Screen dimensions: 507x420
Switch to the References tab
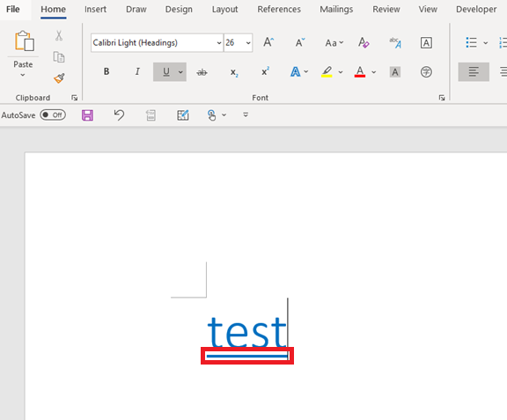tap(279, 9)
